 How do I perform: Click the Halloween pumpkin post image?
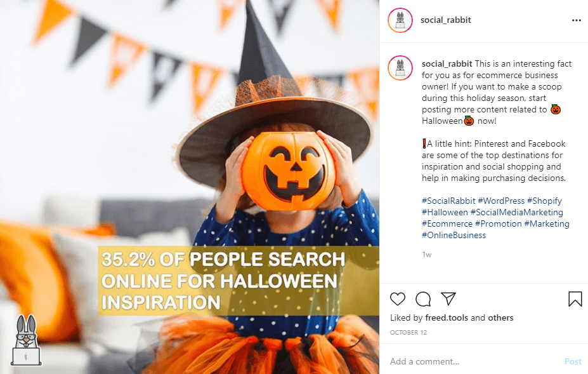(x=190, y=187)
